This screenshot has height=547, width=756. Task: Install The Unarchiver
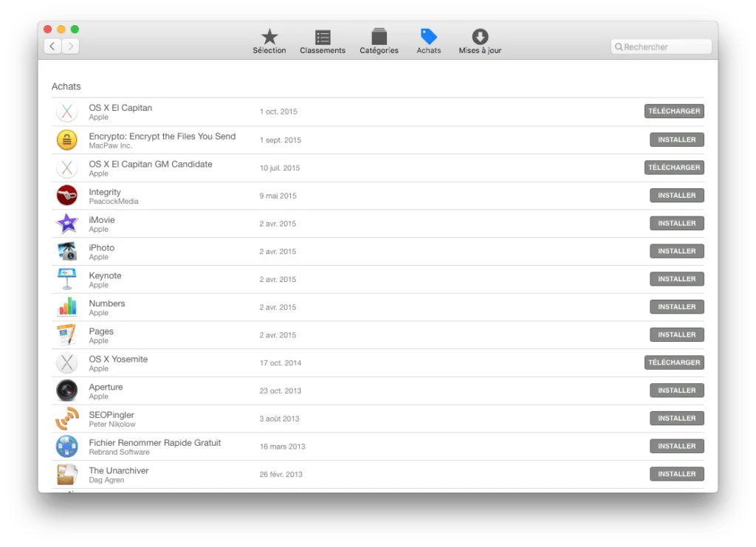pos(676,474)
